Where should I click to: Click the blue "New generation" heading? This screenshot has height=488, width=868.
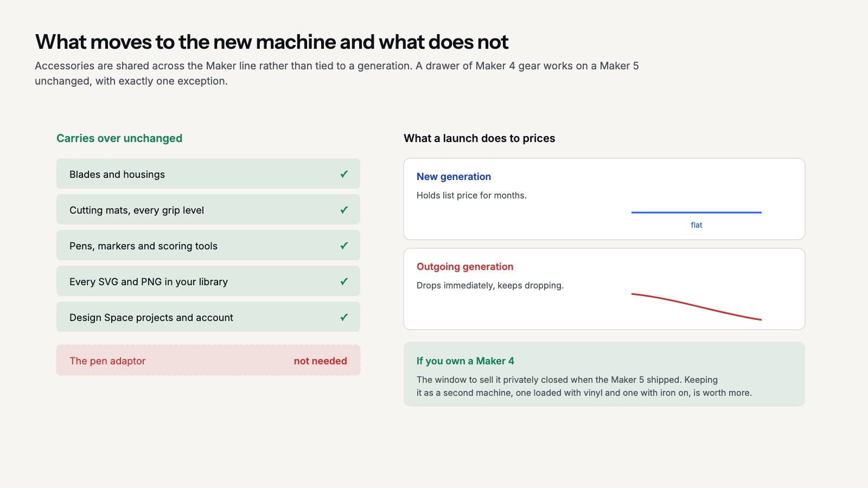coord(454,176)
